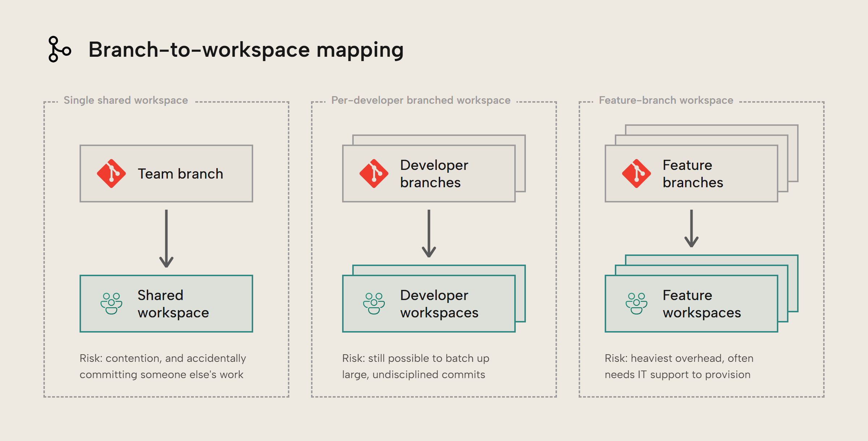Select the "Developer branches" label
This screenshot has width=868, height=441.
point(434,174)
